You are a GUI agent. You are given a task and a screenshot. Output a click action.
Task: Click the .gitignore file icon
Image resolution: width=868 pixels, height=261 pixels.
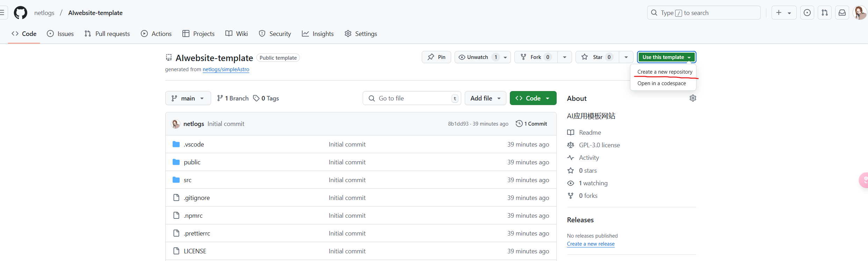tap(176, 198)
